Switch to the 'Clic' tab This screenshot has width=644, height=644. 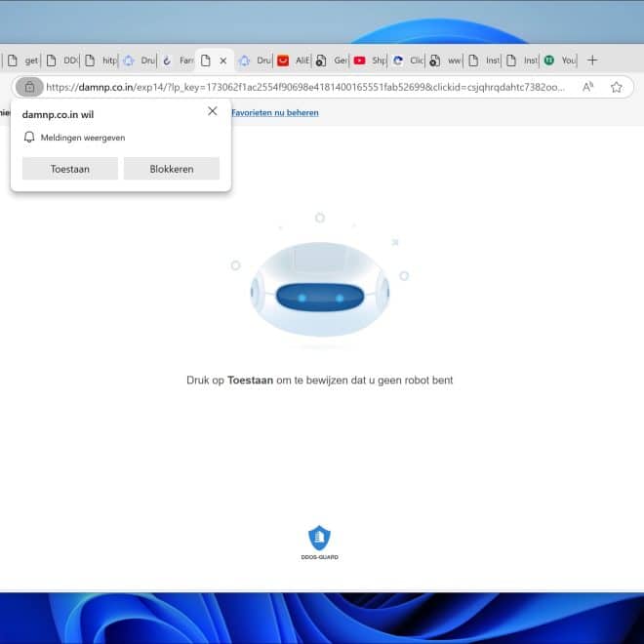point(408,60)
